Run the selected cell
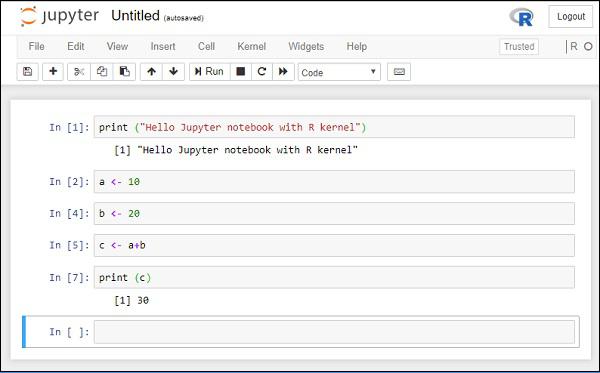The width and height of the screenshot is (600, 373). [210, 72]
